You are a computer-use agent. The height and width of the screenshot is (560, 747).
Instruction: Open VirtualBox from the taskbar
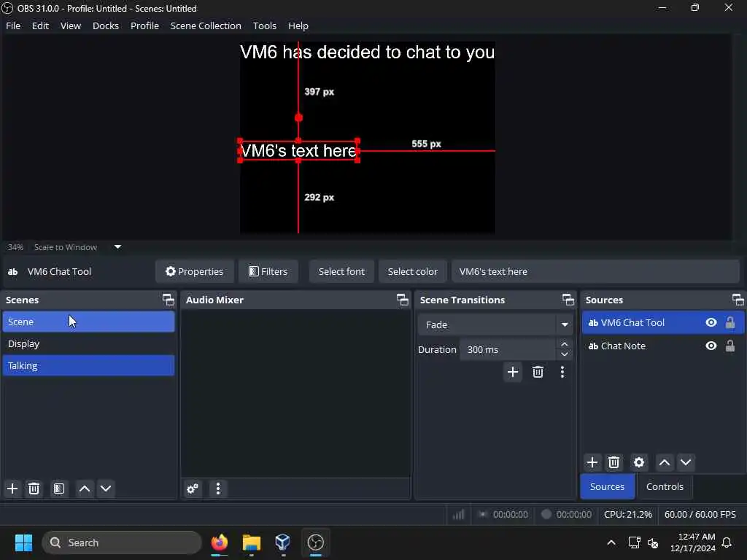click(x=283, y=542)
